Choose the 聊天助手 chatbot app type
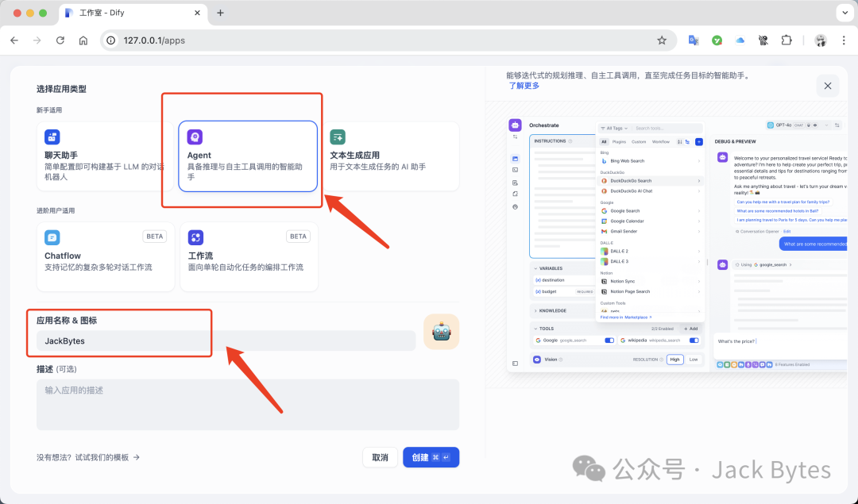The height and width of the screenshot is (504, 858). 105,156
